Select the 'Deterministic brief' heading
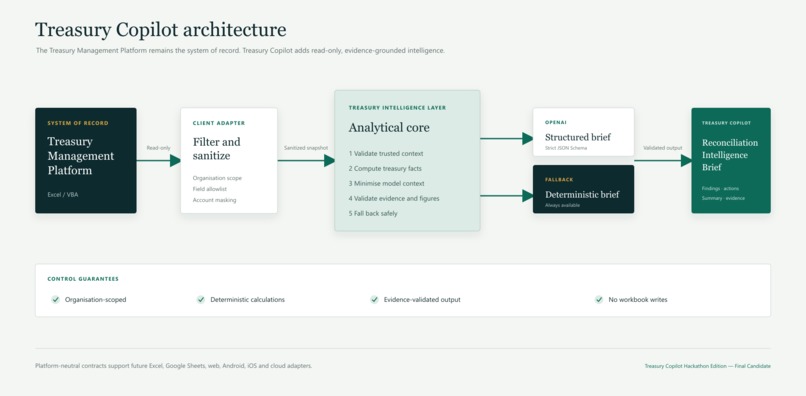This screenshot has width=806, height=396. click(x=582, y=194)
